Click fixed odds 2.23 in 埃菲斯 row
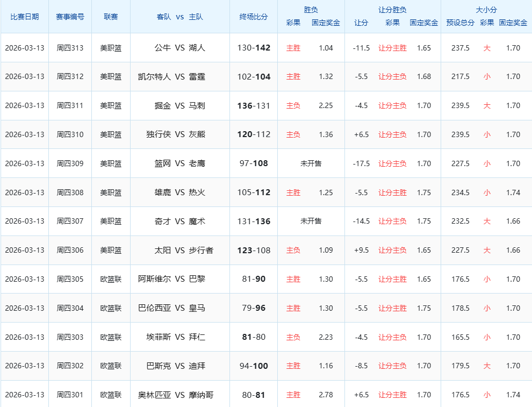 (x=326, y=338)
